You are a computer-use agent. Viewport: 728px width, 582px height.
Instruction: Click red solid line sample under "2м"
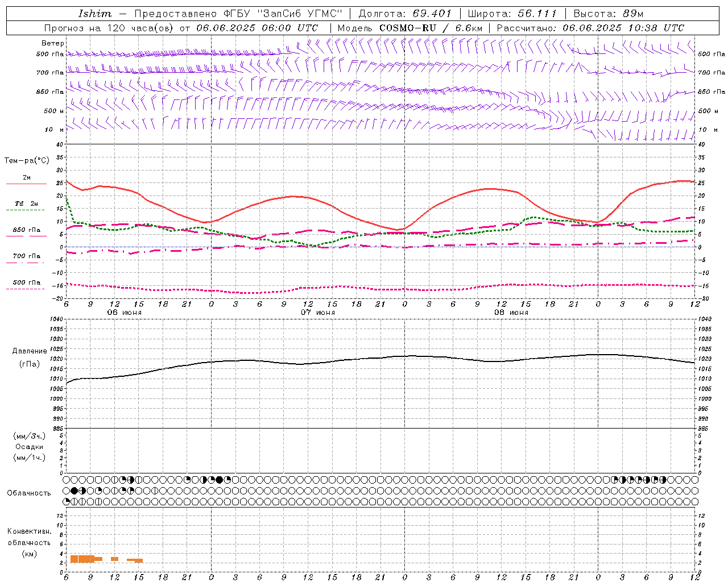[26, 184]
